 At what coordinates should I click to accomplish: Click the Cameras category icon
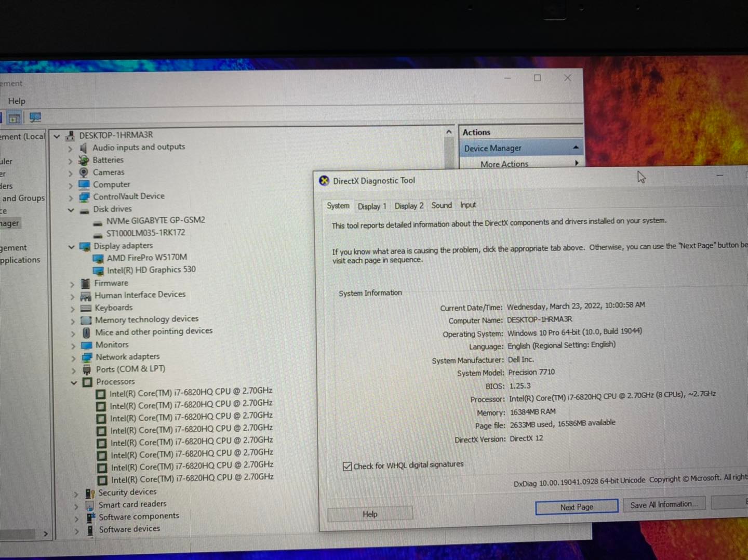click(84, 172)
